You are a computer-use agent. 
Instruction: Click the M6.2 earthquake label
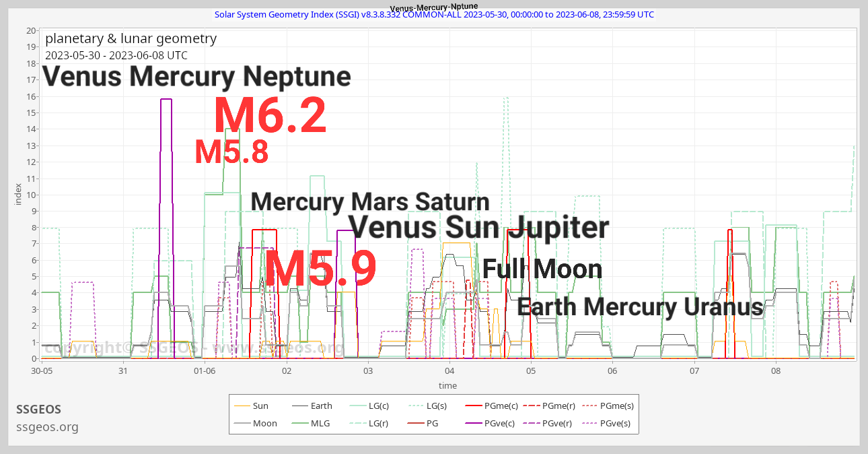pyautogui.click(x=270, y=116)
